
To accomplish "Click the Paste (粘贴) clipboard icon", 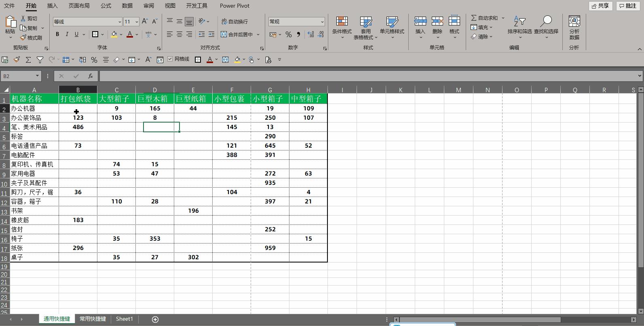I will tap(10, 22).
